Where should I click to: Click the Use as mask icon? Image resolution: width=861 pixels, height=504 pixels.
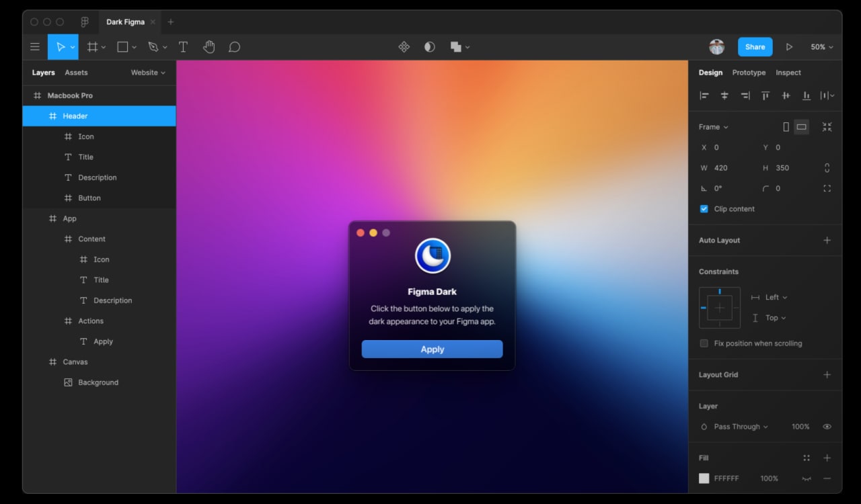coord(430,47)
